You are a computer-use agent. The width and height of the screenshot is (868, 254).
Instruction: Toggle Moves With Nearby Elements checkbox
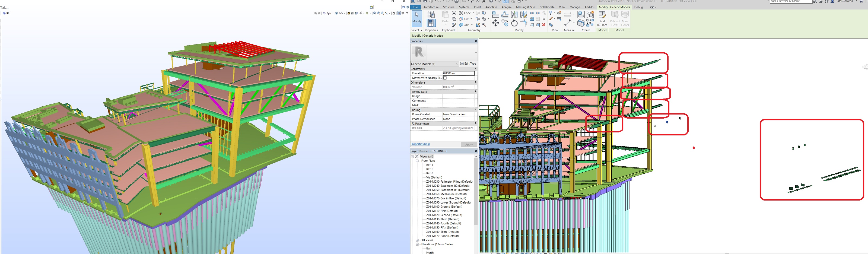click(x=445, y=78)
